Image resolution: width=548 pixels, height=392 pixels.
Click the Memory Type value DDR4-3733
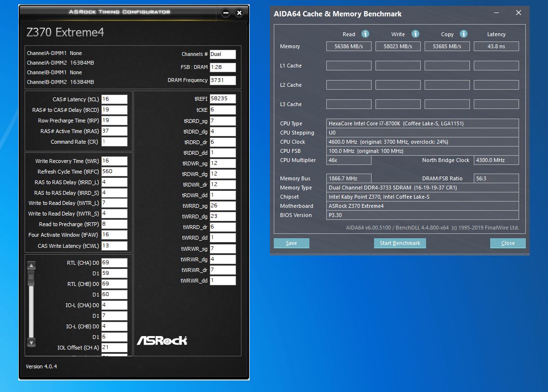pyautogui.click(x=423, y=188)
